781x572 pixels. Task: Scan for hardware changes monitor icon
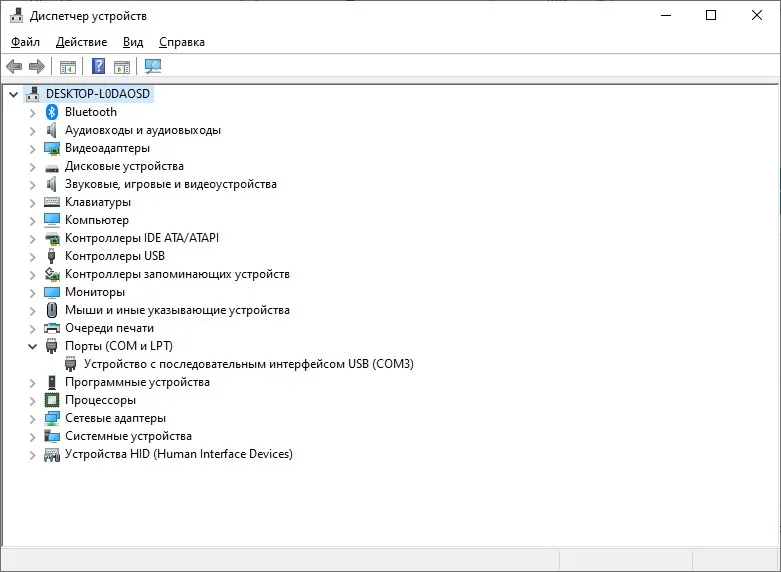(x=153, y=66)
